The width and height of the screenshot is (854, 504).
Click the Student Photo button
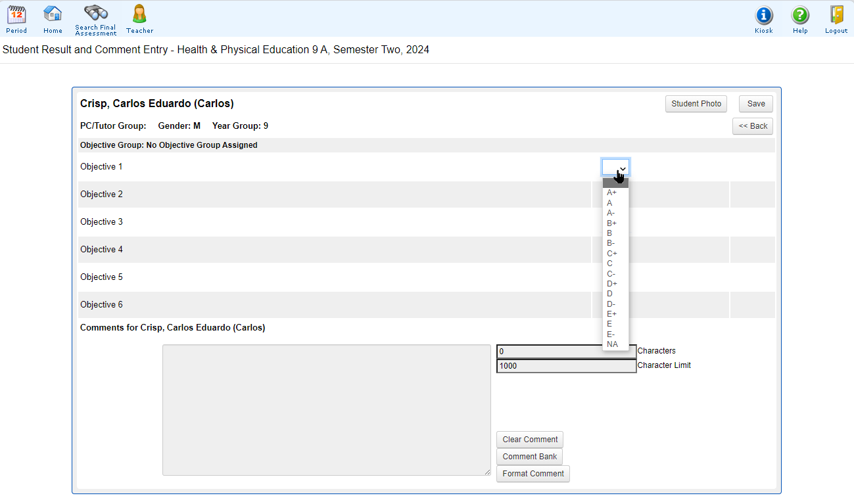click(696, 104)
